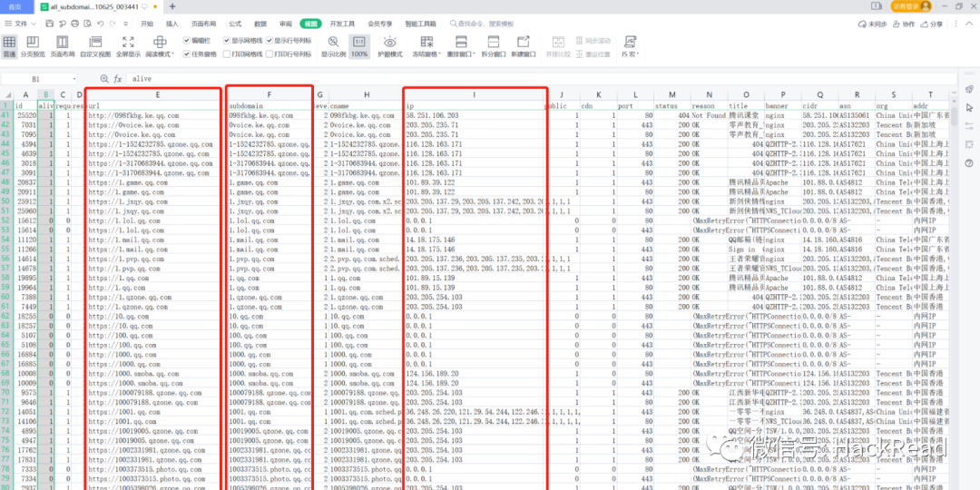
Task: Expand the freeze panes (冻结窗格) dropdown arrow
Action: click(x=440, y=54)
